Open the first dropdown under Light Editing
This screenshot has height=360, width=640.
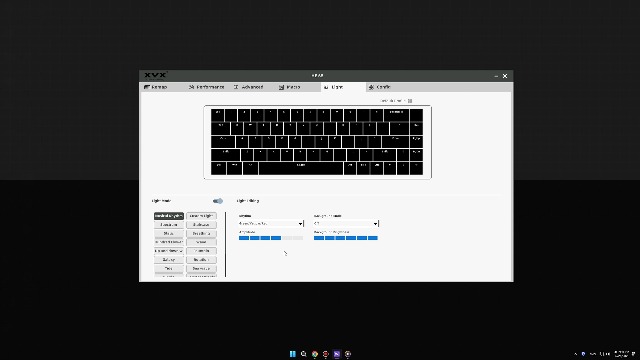(x=271, y=224)
